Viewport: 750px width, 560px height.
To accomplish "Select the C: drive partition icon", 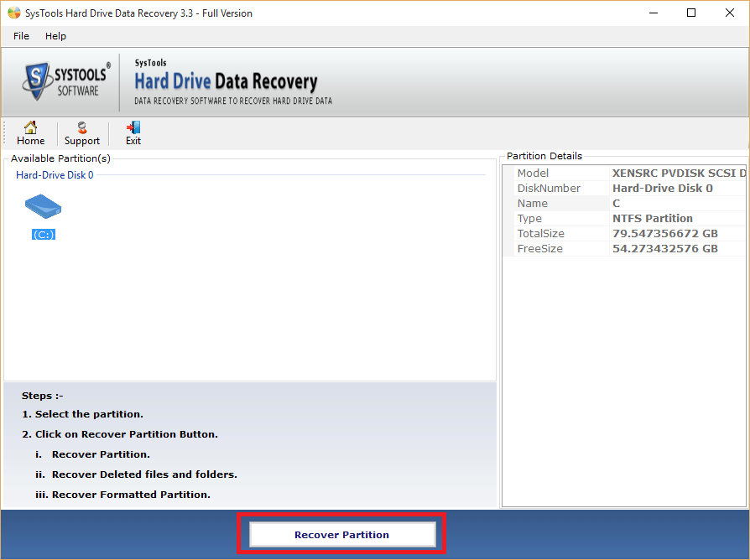I will click(43, 206).
